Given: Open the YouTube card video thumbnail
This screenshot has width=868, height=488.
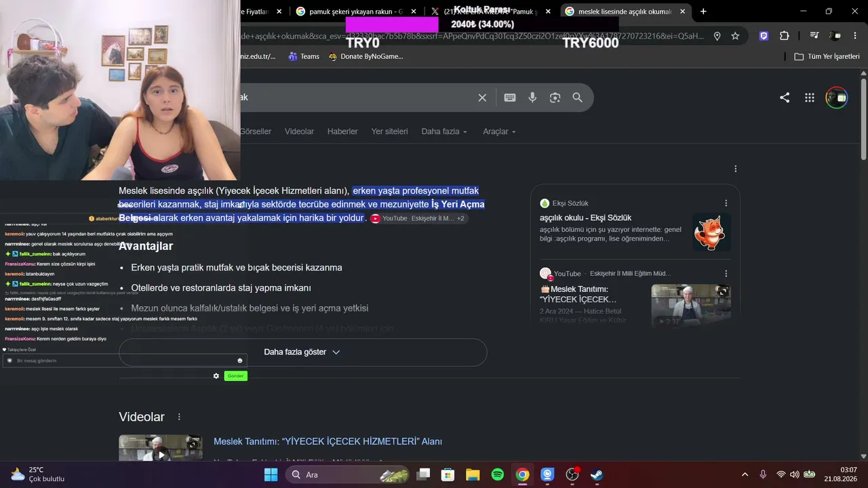Looking at the screenshot, I should 691,305.
